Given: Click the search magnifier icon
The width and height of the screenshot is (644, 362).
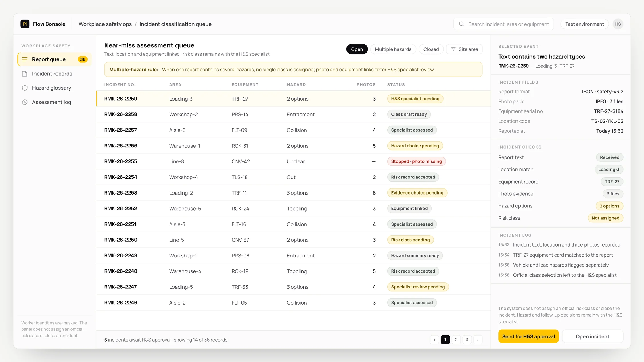Looking at the screenshot, I should (462, 24).
